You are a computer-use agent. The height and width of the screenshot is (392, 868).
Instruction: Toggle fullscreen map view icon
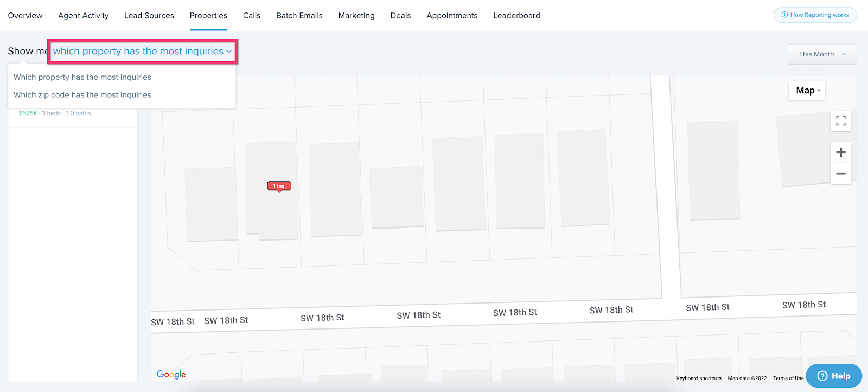click(x=841, y=121)
